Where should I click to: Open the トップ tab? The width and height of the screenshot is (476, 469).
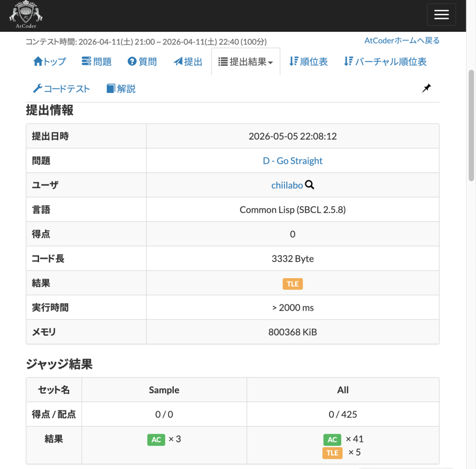point(49,62)
